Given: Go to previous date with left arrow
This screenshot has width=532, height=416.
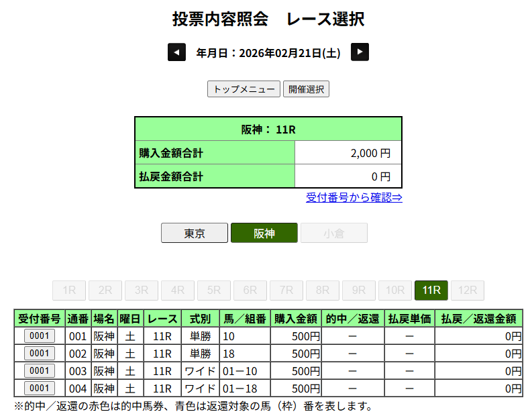Looking at the screenshot, I should coord(176,52).
